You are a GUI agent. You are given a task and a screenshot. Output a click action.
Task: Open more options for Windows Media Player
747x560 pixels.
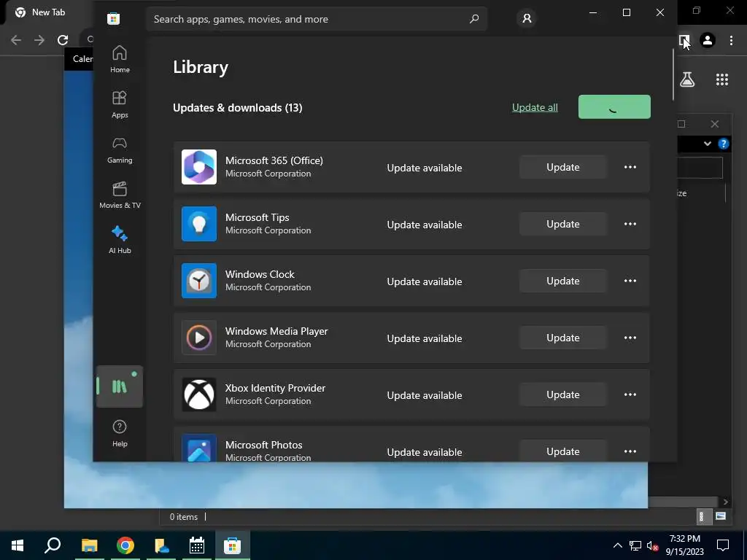pos(630,338)
